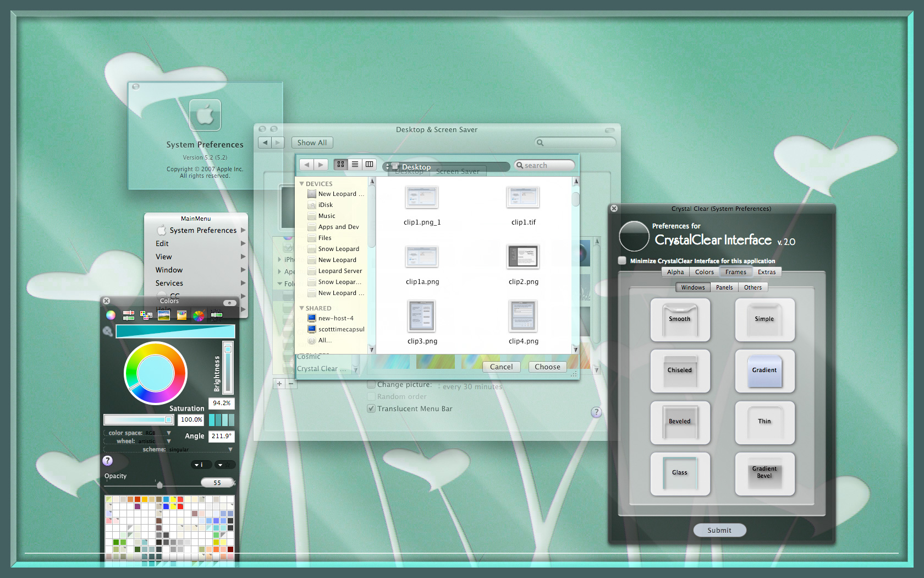Open new-host-4 shared computer
The height and width of the screenshot is (578, 924).
(x=332, y=318)
